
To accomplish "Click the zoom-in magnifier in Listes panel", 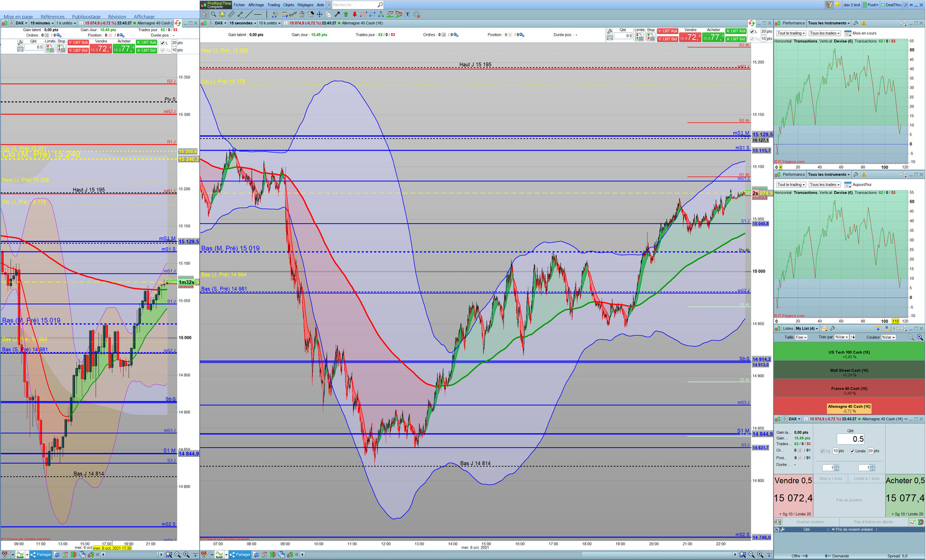I will point(920,337).
